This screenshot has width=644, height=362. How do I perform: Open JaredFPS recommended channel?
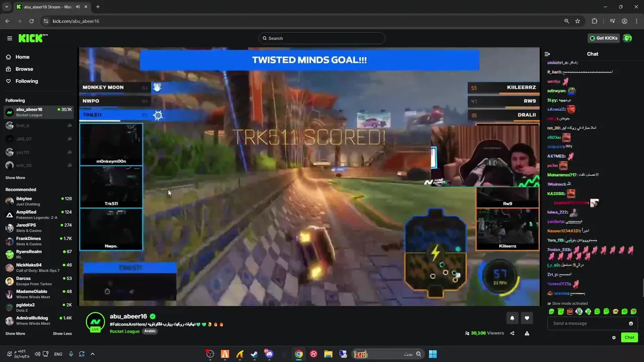pos(39,228)
